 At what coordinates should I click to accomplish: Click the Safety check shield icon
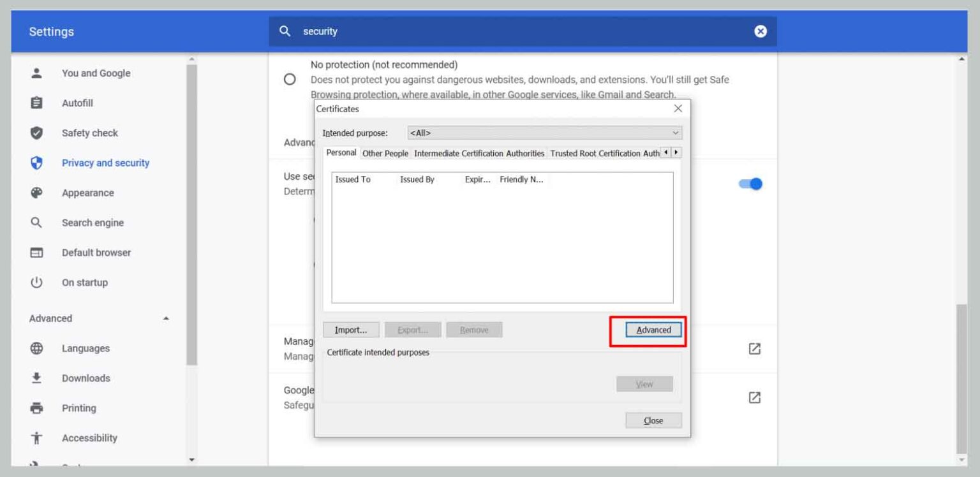click(36, 133)
